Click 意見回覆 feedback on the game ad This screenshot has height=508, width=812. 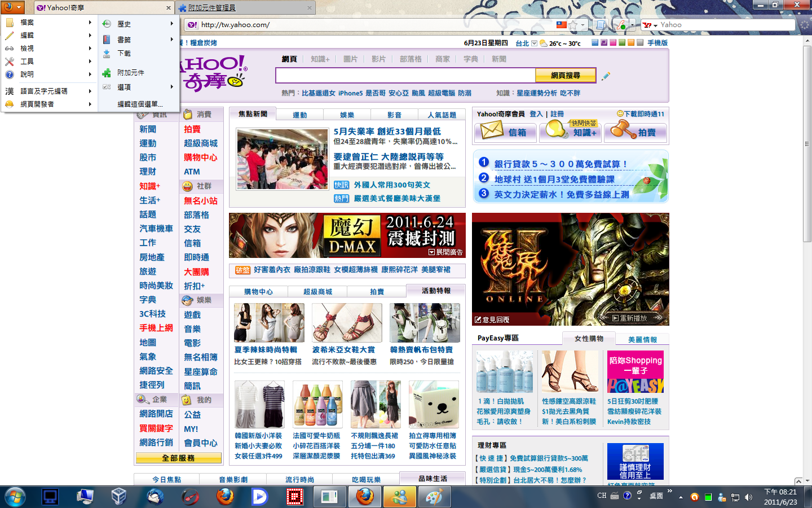pos(492,319)
